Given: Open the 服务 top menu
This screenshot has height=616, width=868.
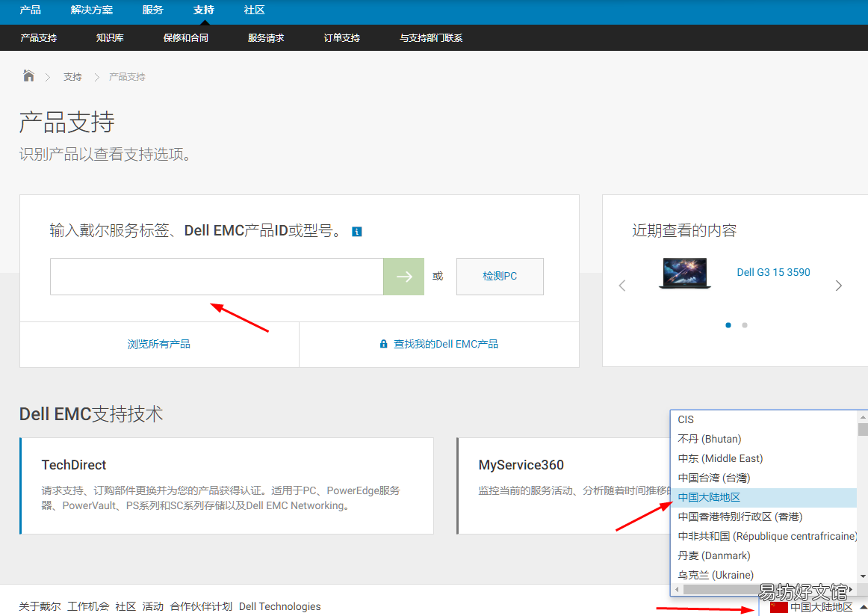Looking at the screenshot, I should tap(153, 10).
